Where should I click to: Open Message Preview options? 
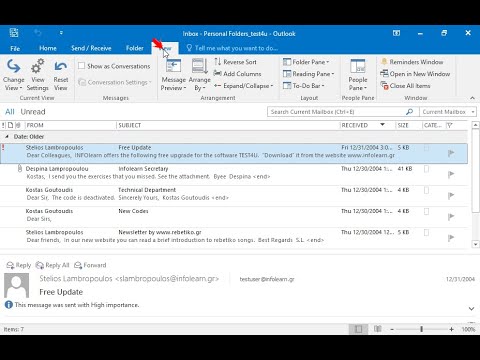point(173,75)
